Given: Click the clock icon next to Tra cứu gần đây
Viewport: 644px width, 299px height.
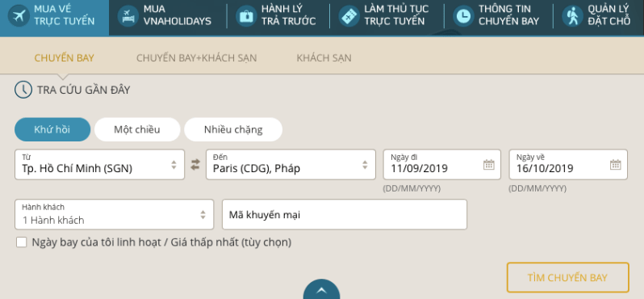Looking at the screenshot, I should click(x=23, y=90).
